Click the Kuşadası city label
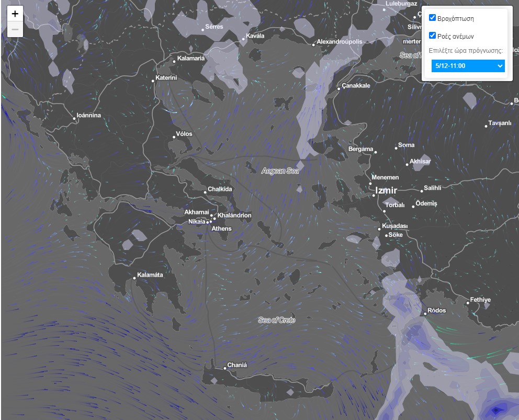The width and height of the screenshot is (519, 420). (395, 226)
